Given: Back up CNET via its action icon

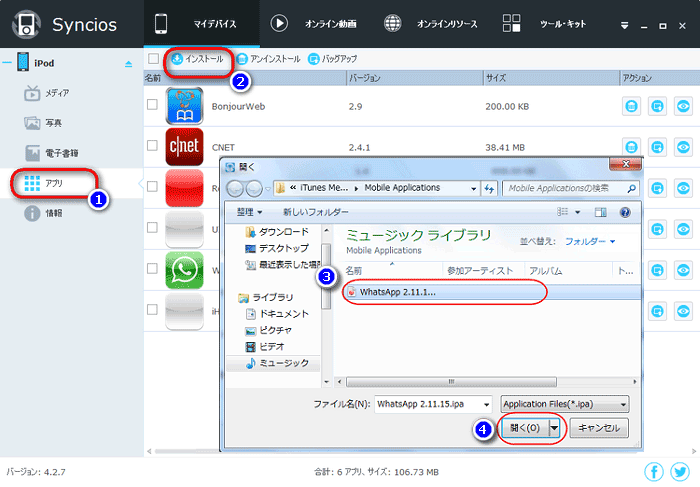Looking at the screenshot, I should 657,147.
